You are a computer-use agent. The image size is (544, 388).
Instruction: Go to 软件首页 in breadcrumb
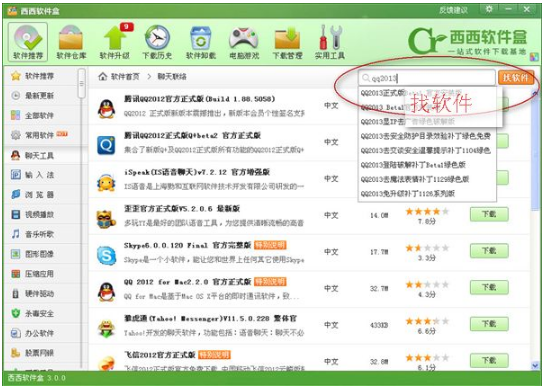point(119,76)
